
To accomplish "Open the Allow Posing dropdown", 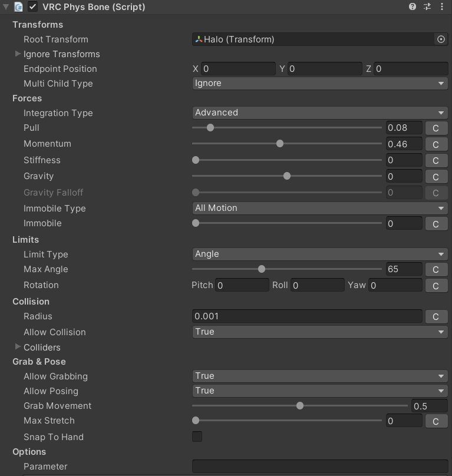I will 320,391.
